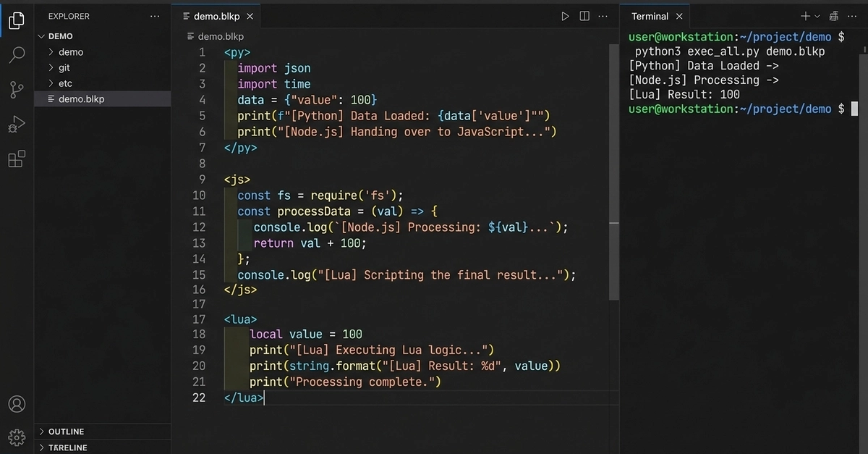Image resolution: width=868 pixels, height=454 pixels.
Task: Open the editor more actions ellipsis
Action: point(604,16)
